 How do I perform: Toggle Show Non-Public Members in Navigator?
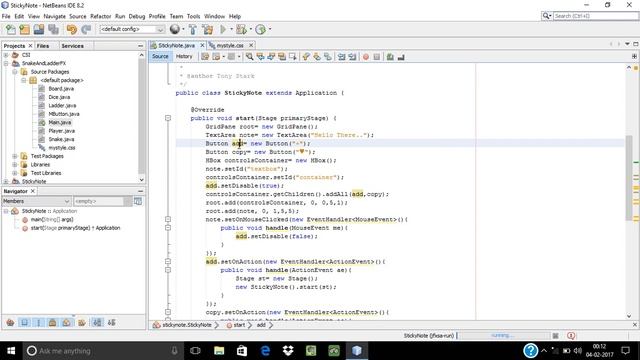coord(53,322)
